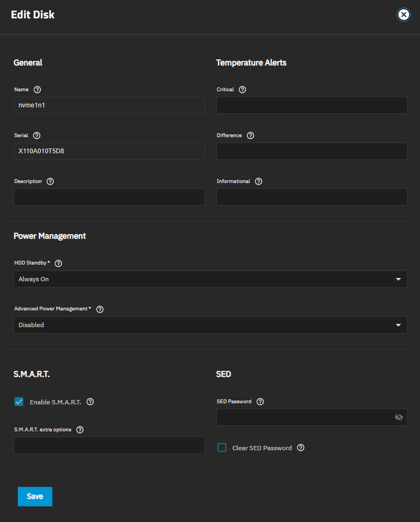Show help for HDD Standby

point(59,263)
